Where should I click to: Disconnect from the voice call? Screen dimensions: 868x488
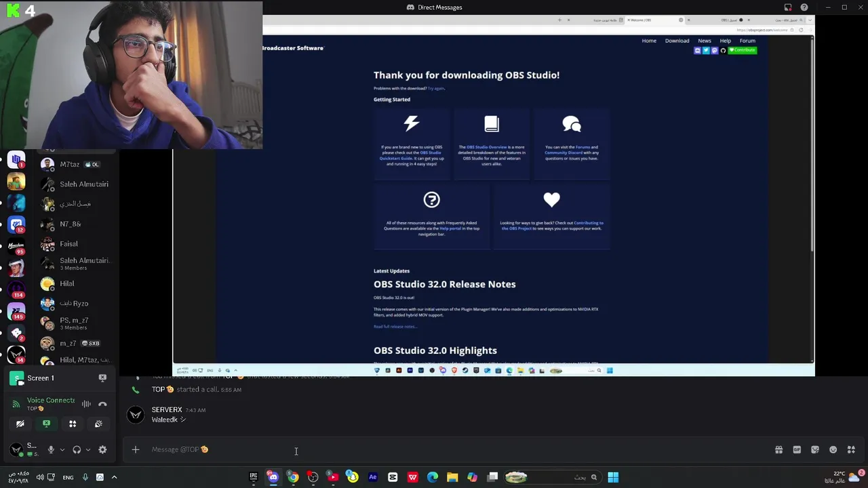coord(102,404)
